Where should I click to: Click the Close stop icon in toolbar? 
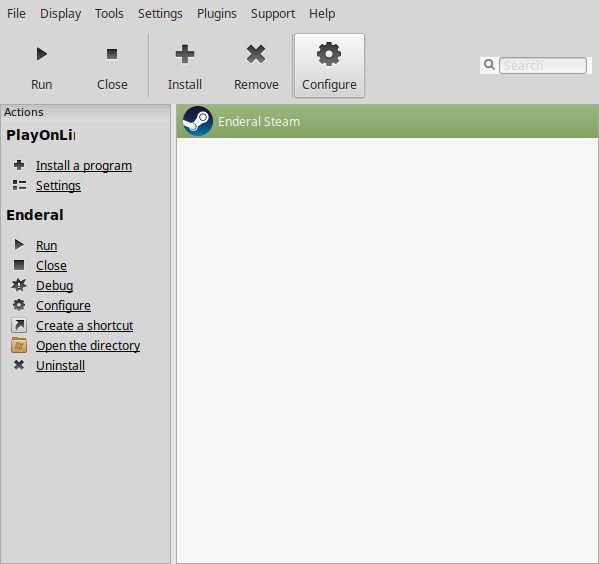[x=112, y=54]
